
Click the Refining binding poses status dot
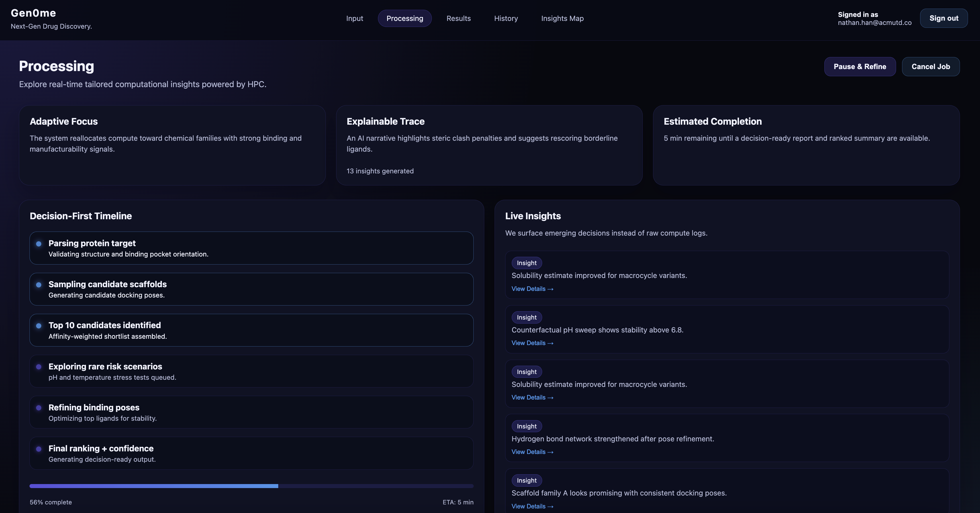(x=39, y=408)
